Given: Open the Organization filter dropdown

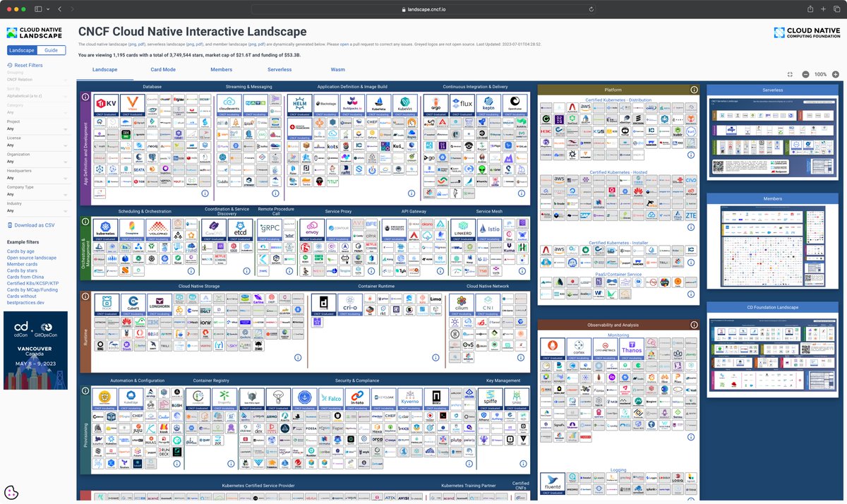Looking at the screenshot, I should [x=37, y=162].
